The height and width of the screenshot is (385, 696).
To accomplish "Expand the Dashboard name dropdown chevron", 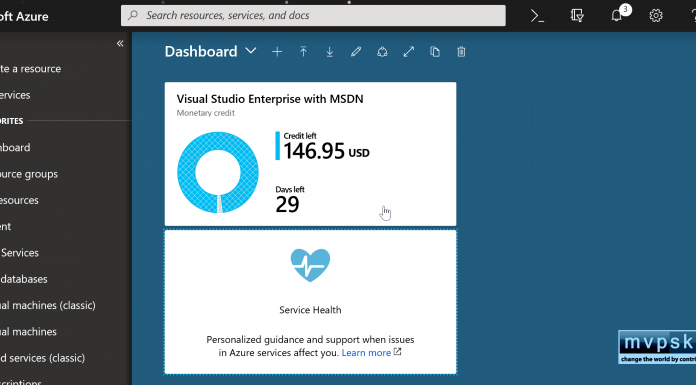I will (x=251, y=51).
